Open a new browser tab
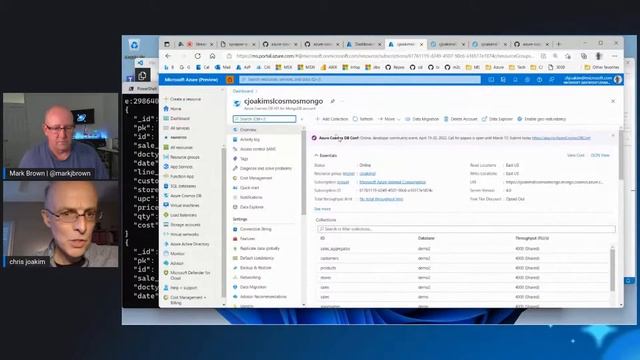Viewport: 640px width, 360px height. (x=559, y=44)
